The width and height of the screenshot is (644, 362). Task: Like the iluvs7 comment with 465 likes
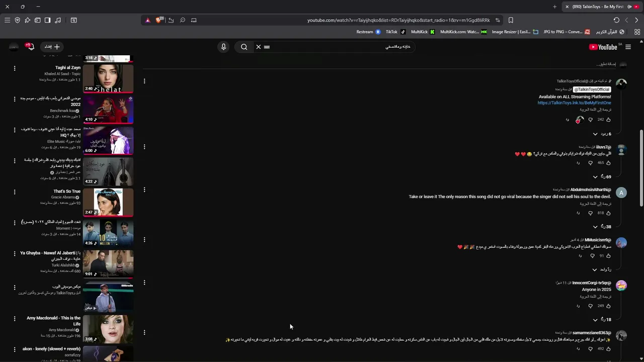pyautogui.click(x=608, y=163)
